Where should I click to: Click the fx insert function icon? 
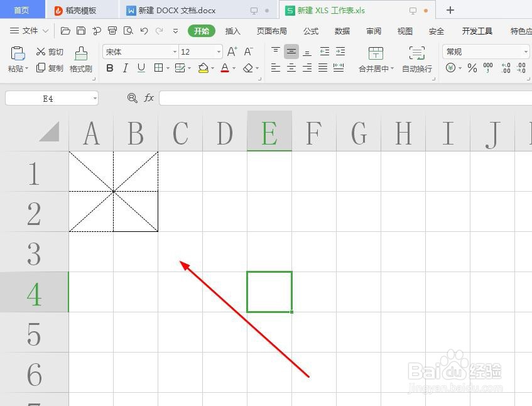pos(149,98)
